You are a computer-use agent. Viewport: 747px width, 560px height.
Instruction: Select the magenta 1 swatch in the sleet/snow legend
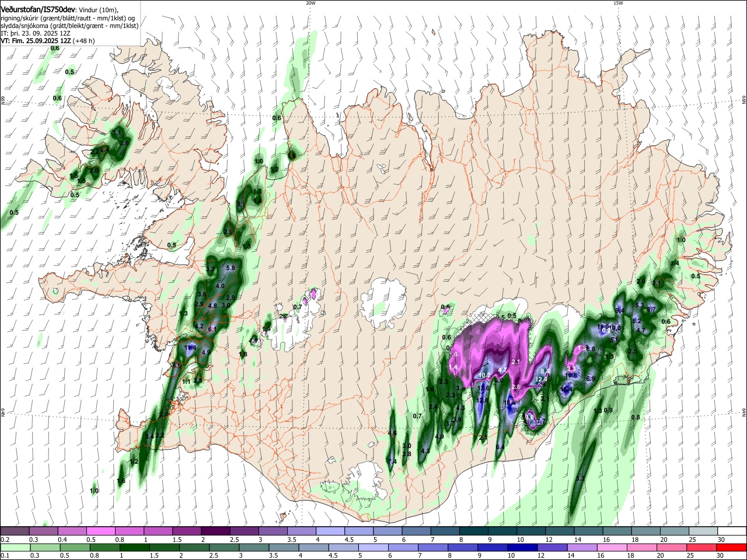tap(158, 531)
